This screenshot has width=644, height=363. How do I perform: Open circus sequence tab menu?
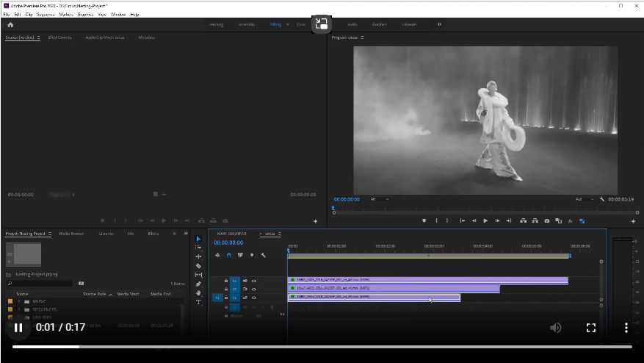pyautogui.click(x=279, y=234)
